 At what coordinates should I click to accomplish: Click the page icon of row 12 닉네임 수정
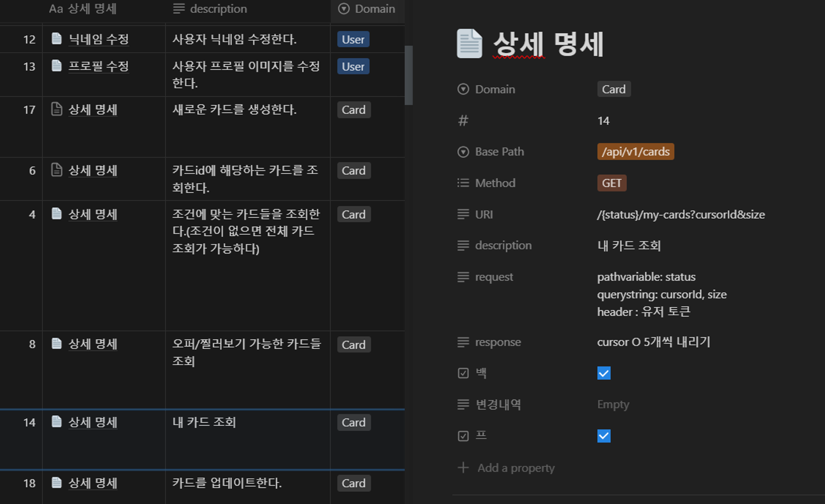[x=56, y=39]
